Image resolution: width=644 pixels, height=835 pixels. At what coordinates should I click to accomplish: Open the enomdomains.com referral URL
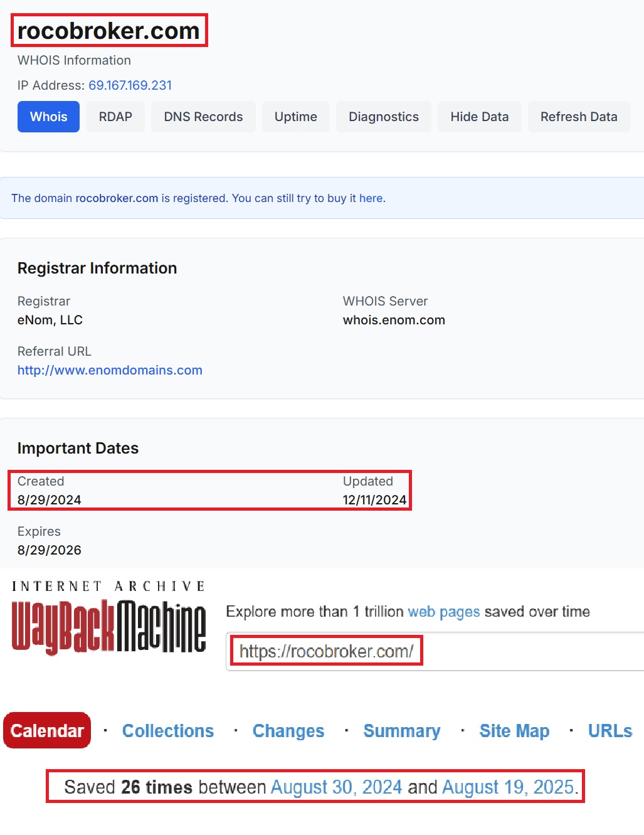(110, 370)
